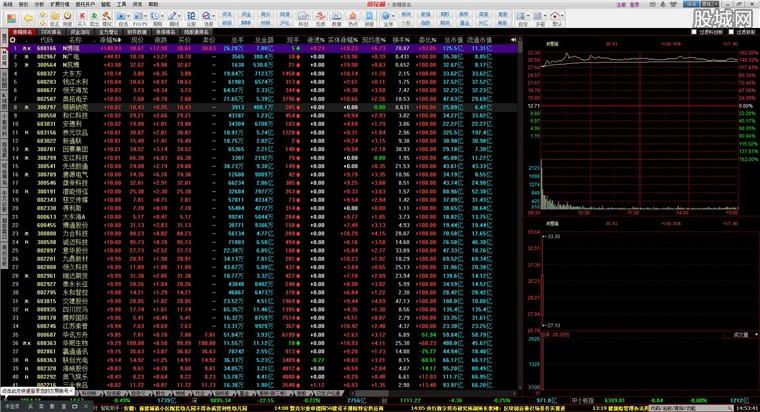The height and width of the screenshot is (412, 760).
Task: Expand the 全球 globe dropdown arrow
Action: point(393,16)
